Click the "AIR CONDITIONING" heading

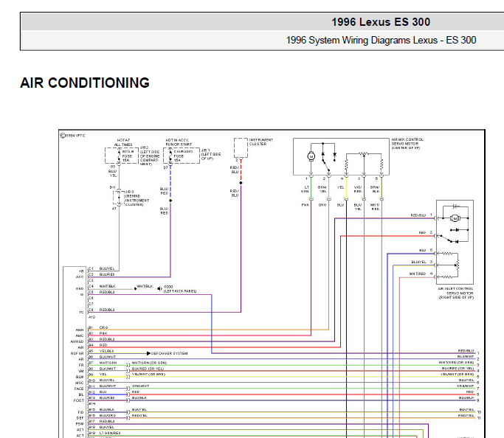[x=85, y=83]
